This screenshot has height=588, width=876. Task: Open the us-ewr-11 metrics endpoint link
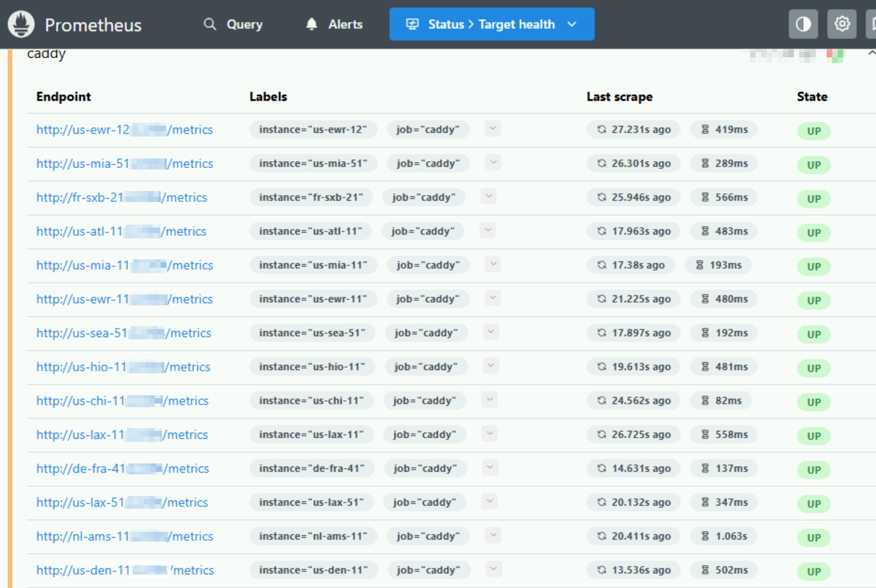click(x=125, y=299)
